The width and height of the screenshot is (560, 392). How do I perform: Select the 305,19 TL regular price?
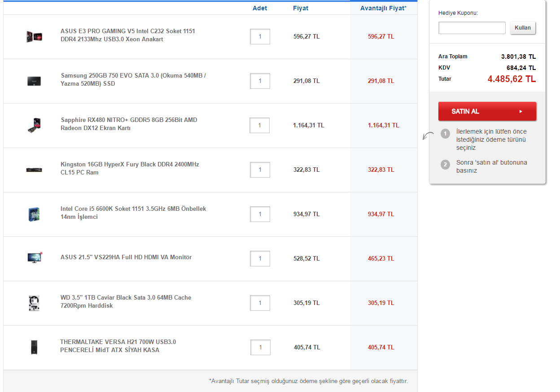306,303
